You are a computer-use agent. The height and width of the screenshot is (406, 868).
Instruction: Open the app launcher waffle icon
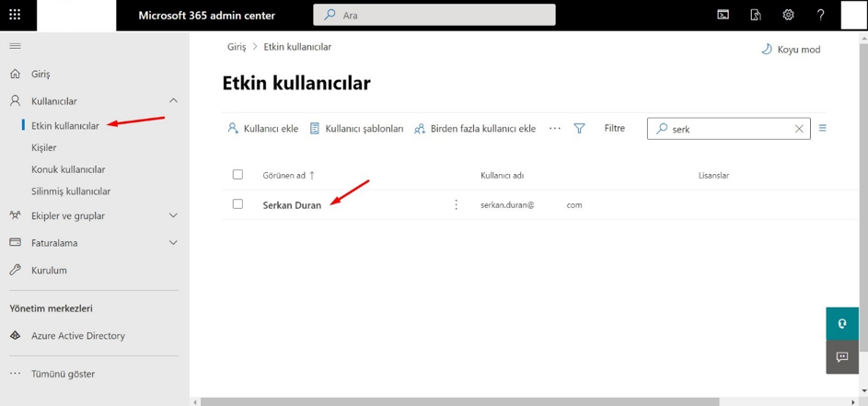click(15, 15)
